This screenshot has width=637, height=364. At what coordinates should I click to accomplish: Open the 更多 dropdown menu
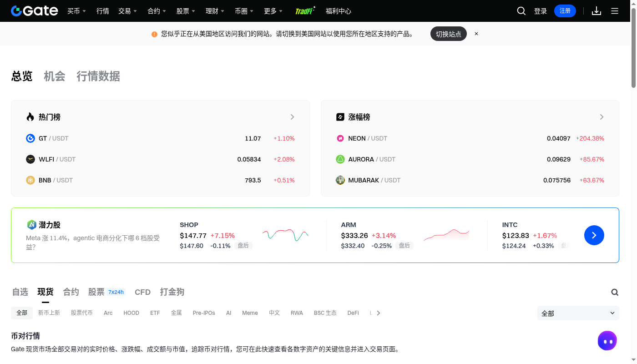[273, 11]
